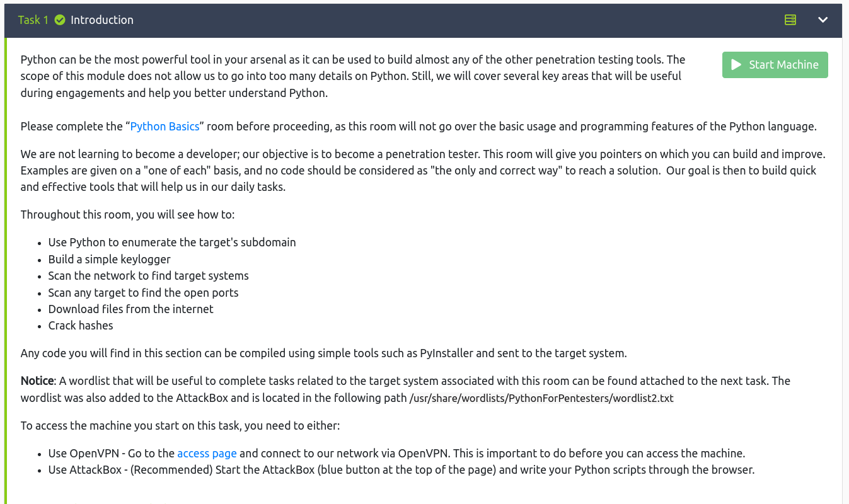Image resolution: width=849 pixels, height=504 pixels.
Task: Click 'Download files from the internet' item
Action: (130, 309)
